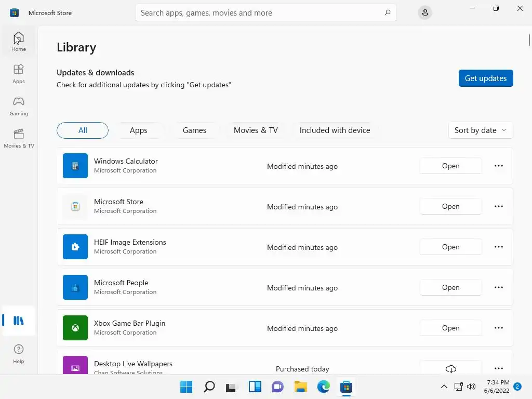Open Windows Calculator
The image size is (532, 399).
[x=450, y=166]
